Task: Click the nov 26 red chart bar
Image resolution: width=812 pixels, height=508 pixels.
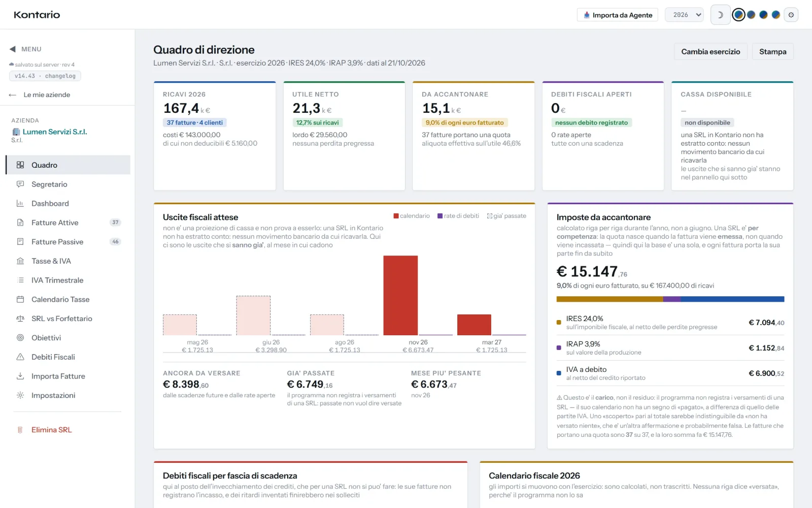Action: point(400,295)
